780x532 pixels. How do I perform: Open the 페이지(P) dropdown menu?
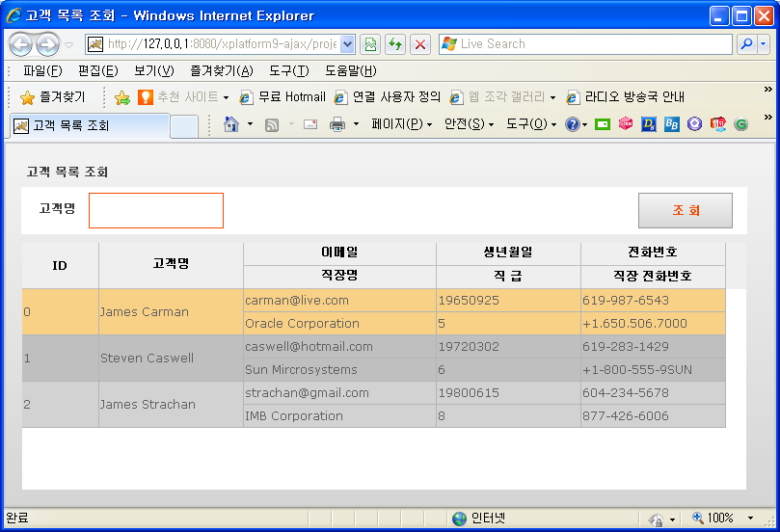pos(400,124)
